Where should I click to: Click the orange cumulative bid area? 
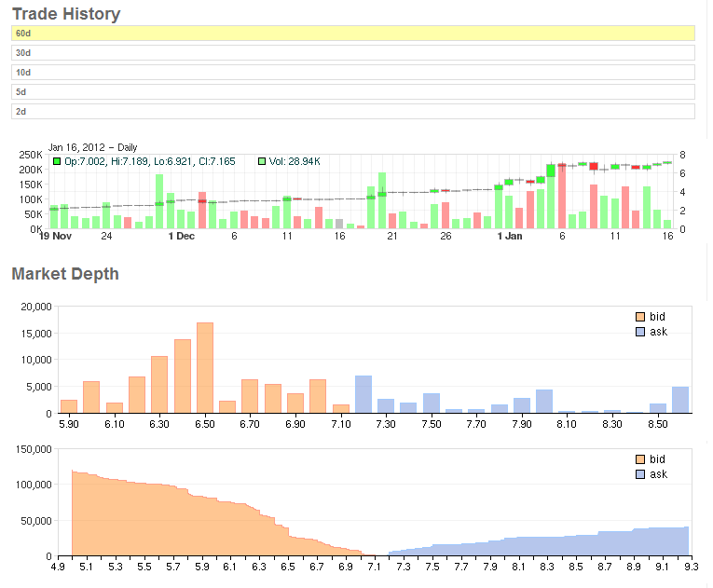tap(168, 522)
